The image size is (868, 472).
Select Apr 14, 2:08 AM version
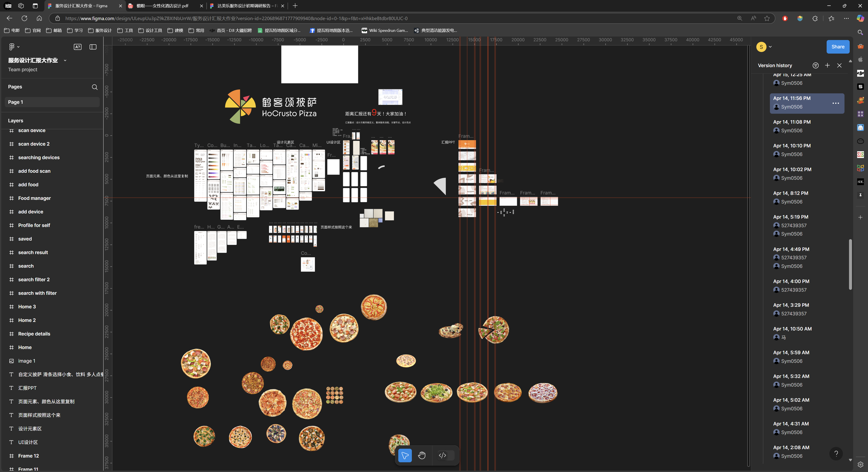pos(807,452)
